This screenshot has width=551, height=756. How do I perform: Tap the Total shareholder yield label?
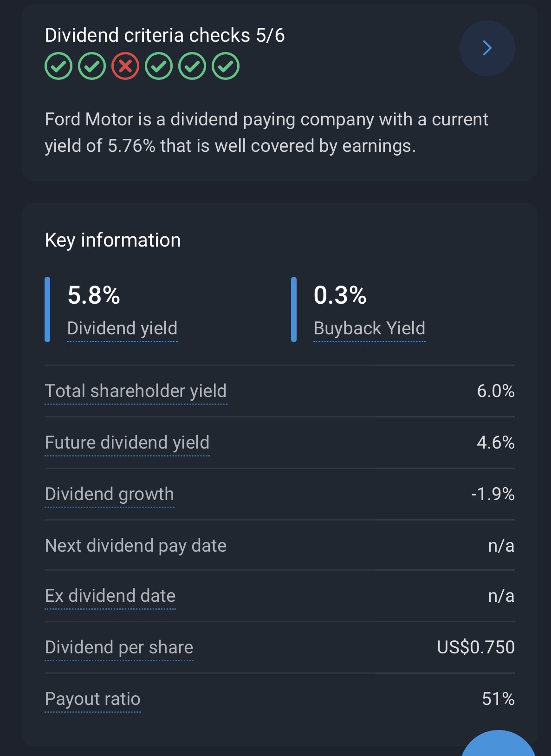tap(136, 391)
